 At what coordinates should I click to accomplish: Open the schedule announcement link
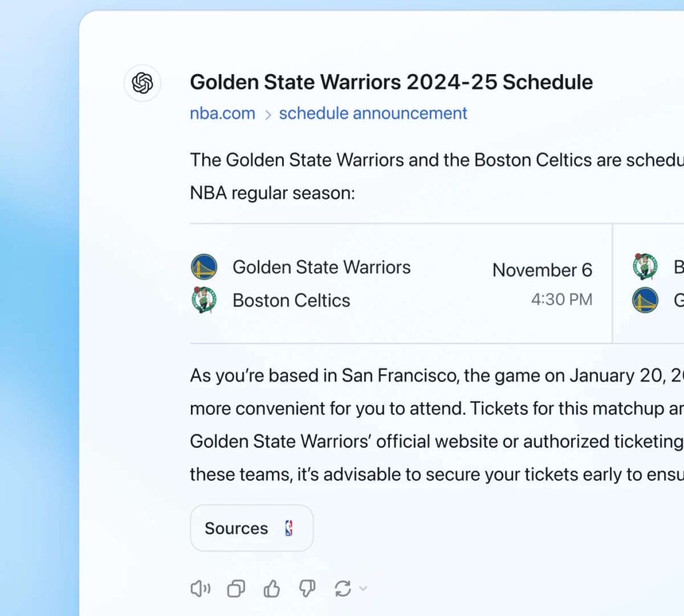pos(373,114)
